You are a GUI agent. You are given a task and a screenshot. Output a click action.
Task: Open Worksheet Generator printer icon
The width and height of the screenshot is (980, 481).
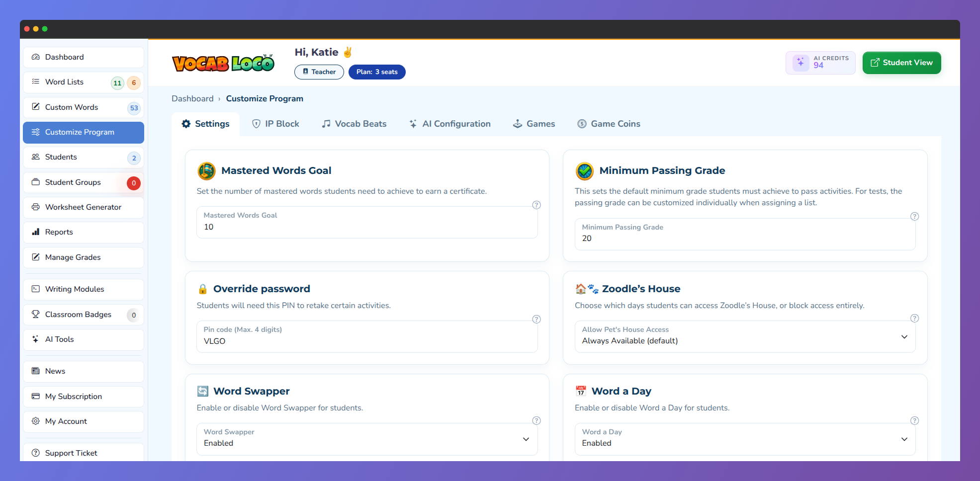pos(36,207)
